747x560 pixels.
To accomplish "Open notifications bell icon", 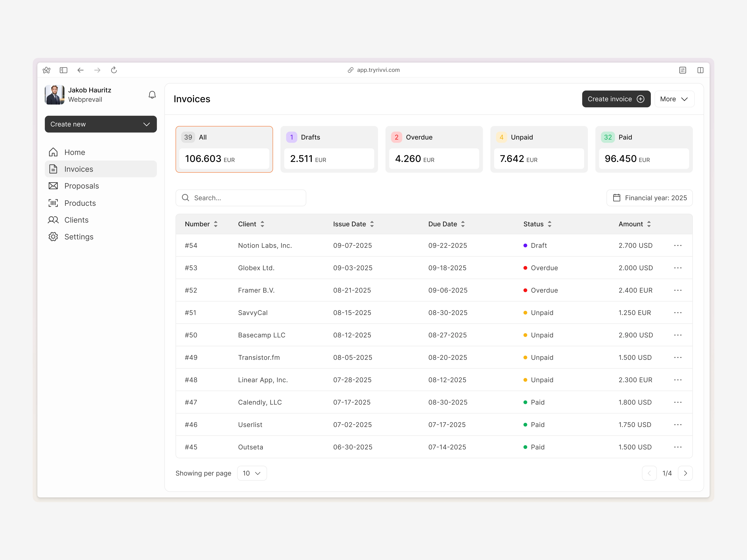I will [152, 95].
